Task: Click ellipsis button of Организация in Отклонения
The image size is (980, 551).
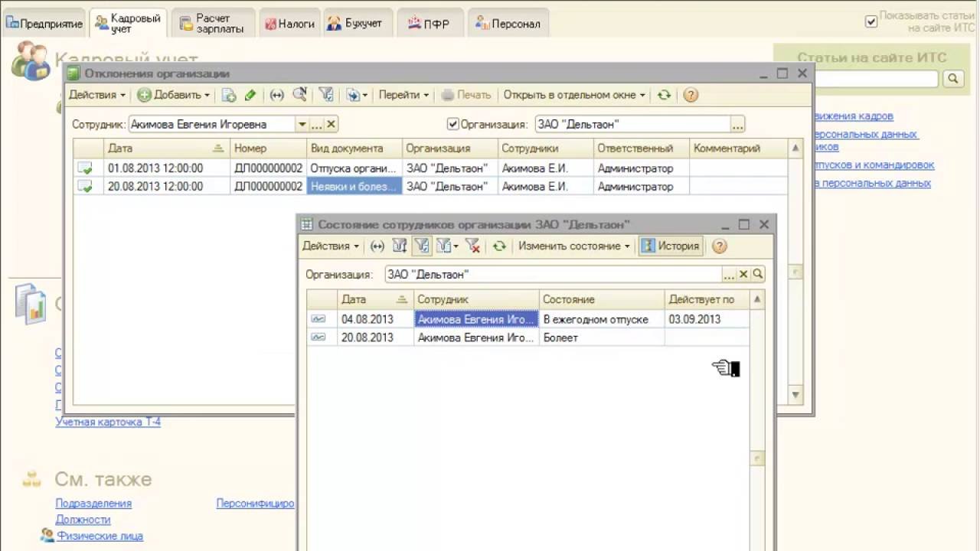Action: click(737, 124)
